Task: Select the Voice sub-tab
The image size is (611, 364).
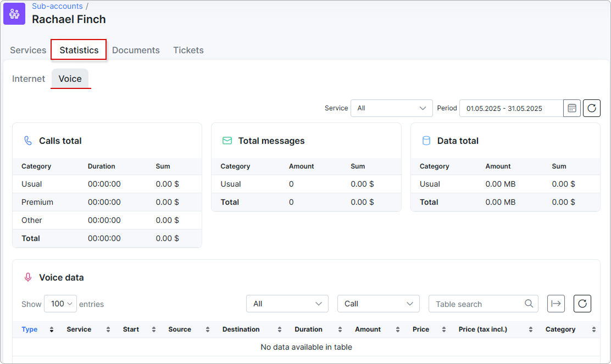Action: click(x=70, y=79)
